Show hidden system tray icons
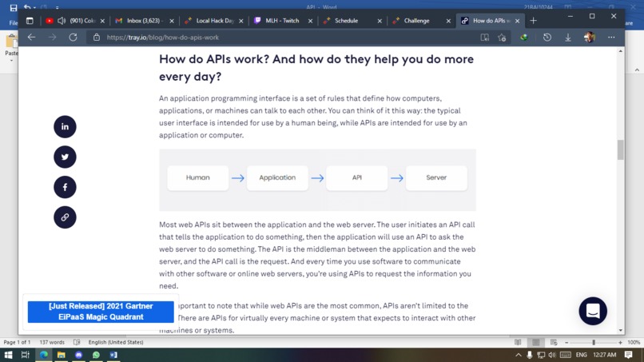Image resolution: width=644 pixels, height=362 pixels. click(x=519, y=355)
